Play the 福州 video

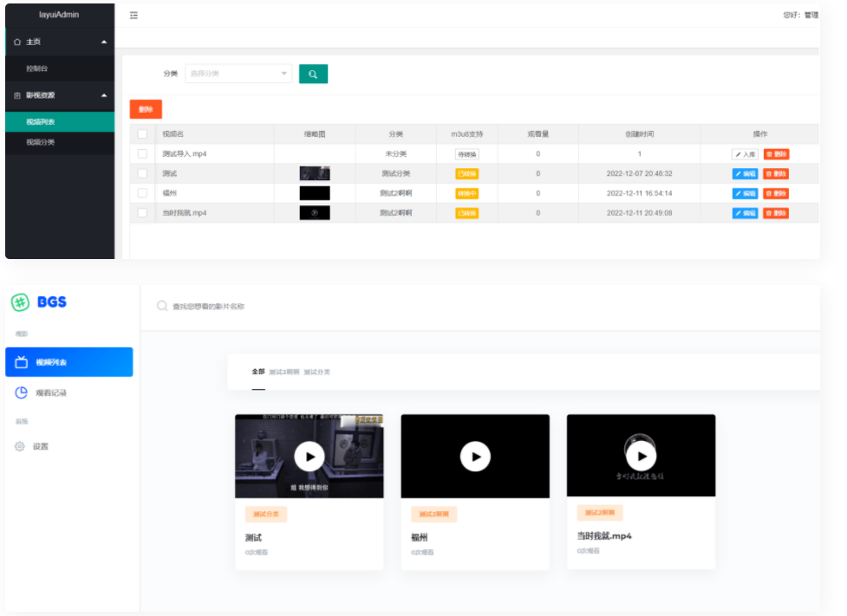475,456
